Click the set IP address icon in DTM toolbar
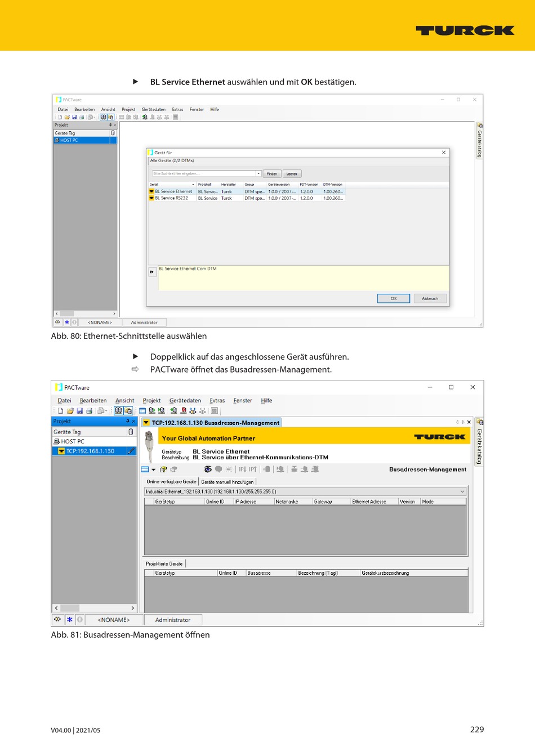535x756 pixels. pyautogui.click(x=242, y=469)
